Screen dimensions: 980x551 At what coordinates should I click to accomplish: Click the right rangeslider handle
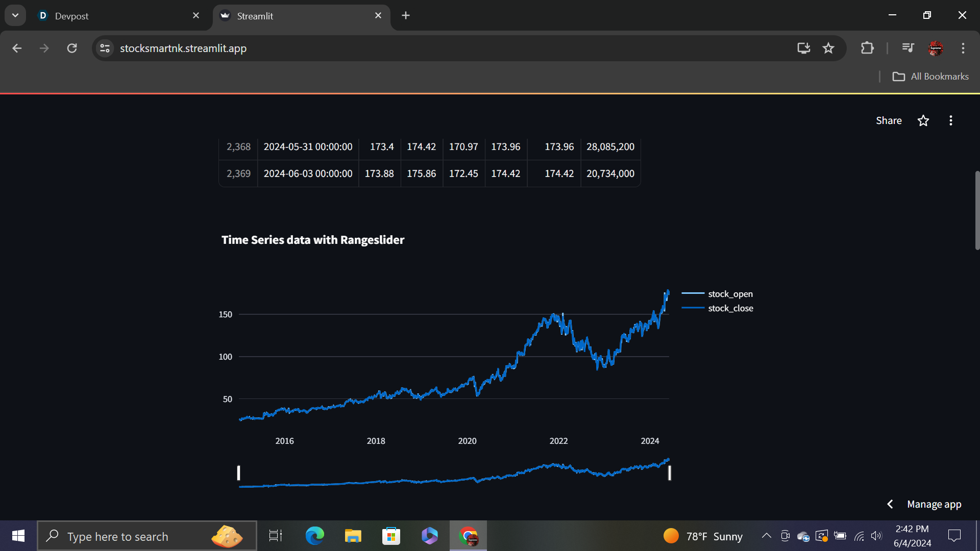pyautogui.click(x=669, y=473)
